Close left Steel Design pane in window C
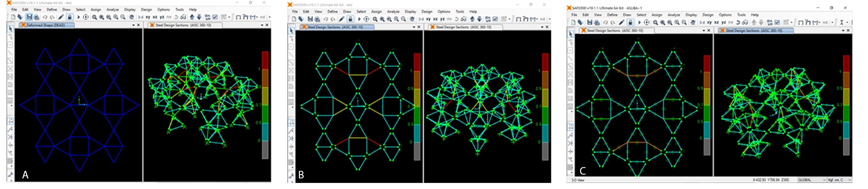Viewport: 868px width, 189px height. [x=708, y=30]
